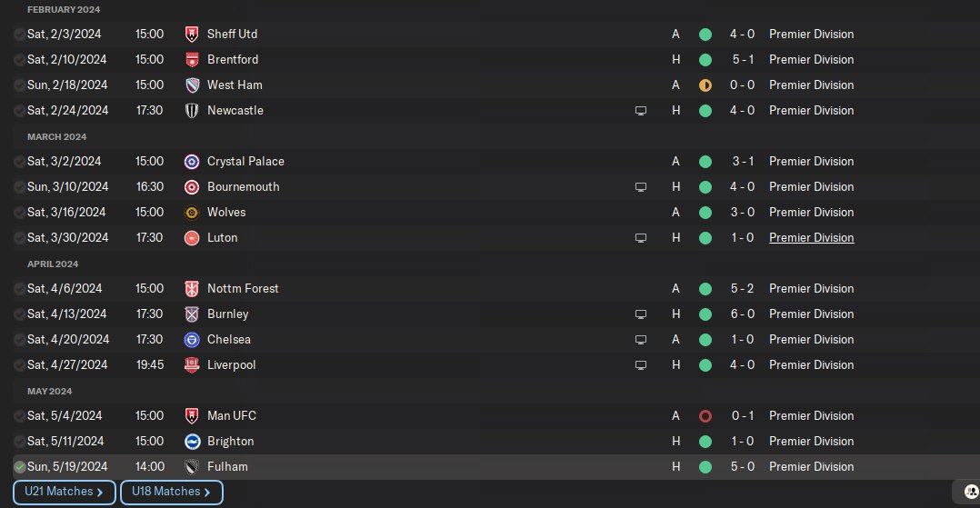Screen dimensions: 980x508
Task: Click the TV broadcast icon on Newcastle row
Action: (641, 110)
